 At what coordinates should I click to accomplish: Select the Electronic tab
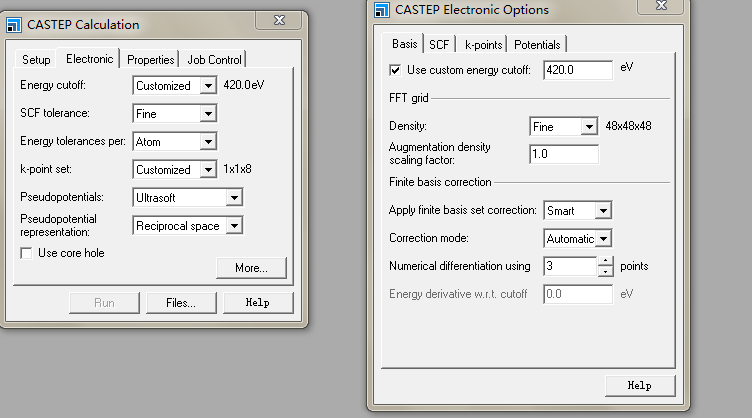pos(90,59)
